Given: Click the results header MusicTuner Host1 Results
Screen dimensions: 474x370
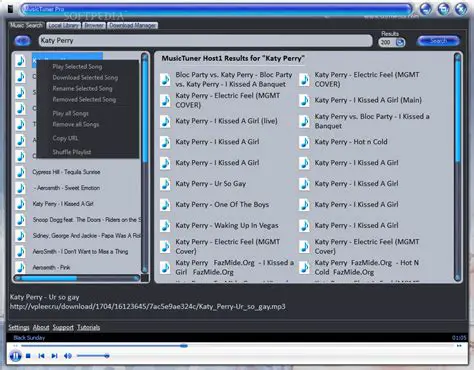Looking at the screenshot, I should click(x=233, y=58).
